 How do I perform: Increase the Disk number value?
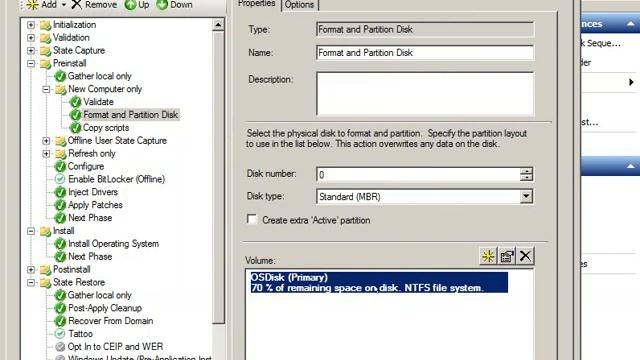click(x=527, y=171)
